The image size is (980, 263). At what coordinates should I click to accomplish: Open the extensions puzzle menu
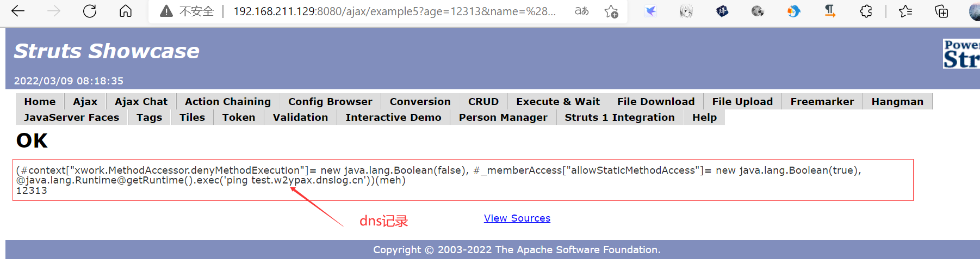pos(866,11)
